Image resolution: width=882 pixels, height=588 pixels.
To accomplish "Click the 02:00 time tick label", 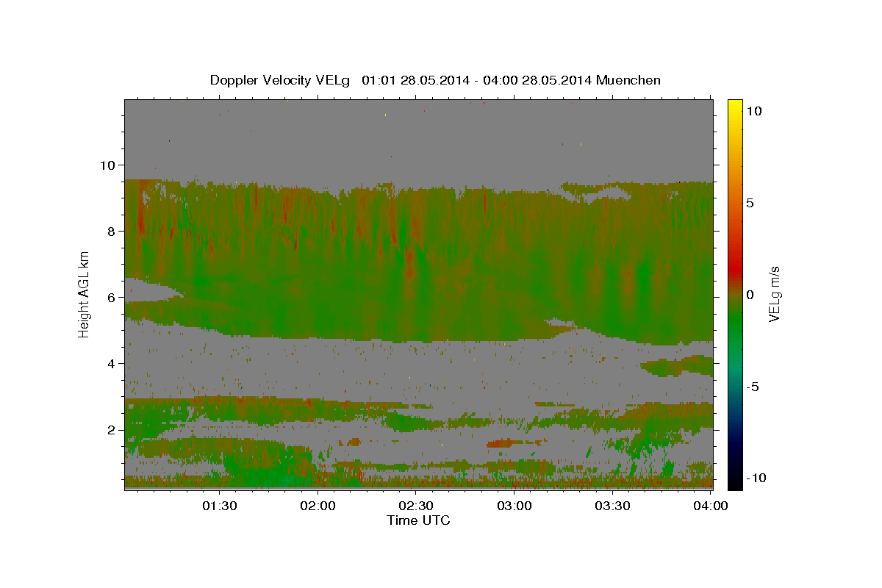I will pos(318,506).
